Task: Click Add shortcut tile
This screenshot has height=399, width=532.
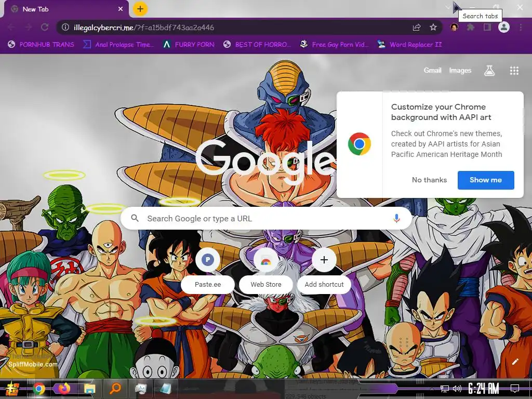Action: click(324, 270)
